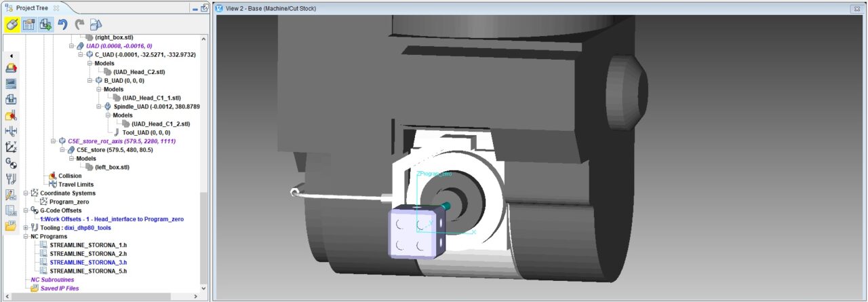Click the Tooling icon in side strip

click(x=11, y=179)
